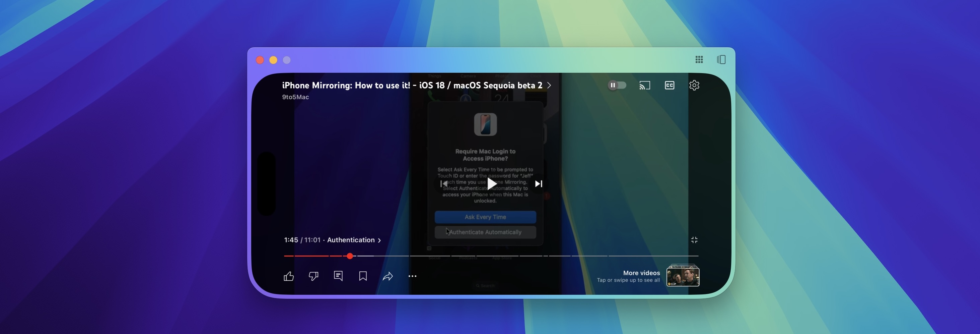Exit fullscreen mode

point(694,240)
